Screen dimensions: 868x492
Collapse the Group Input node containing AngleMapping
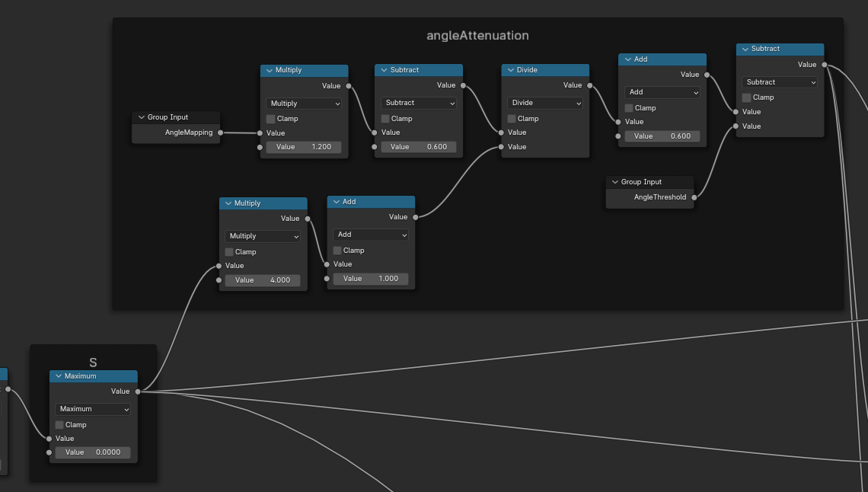(141, 117)
